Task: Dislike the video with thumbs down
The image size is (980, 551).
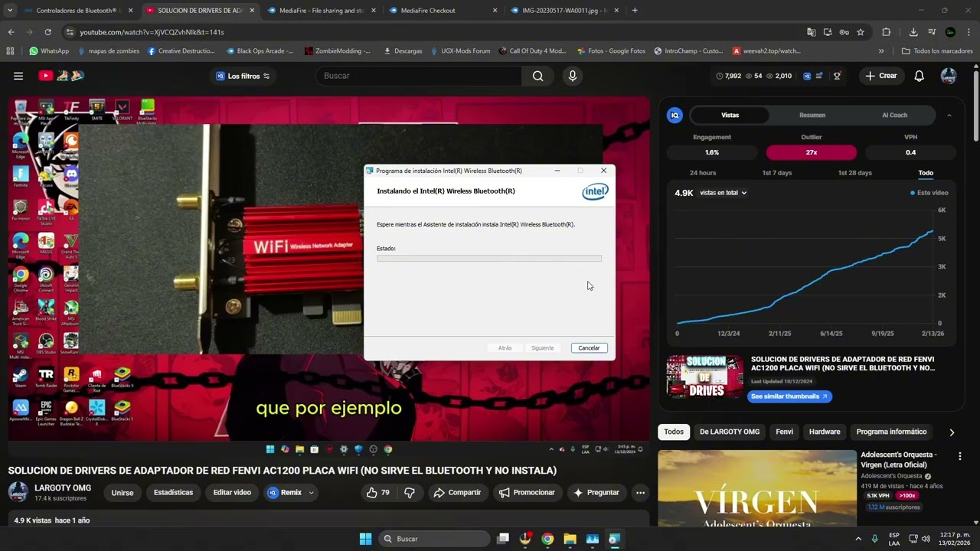Action: point(410,493)
